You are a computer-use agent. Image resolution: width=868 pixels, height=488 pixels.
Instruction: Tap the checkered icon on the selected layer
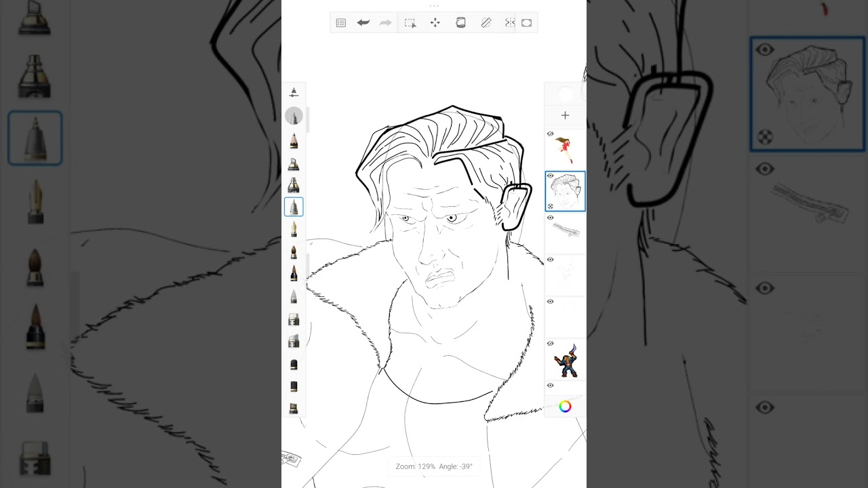coord(551,206)
